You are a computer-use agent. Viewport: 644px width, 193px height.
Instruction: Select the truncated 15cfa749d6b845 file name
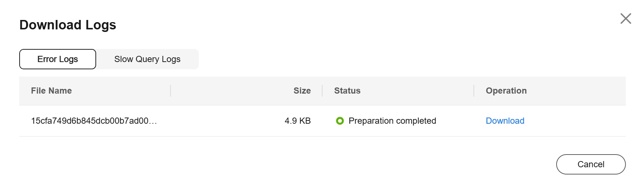tap(94, 121)
